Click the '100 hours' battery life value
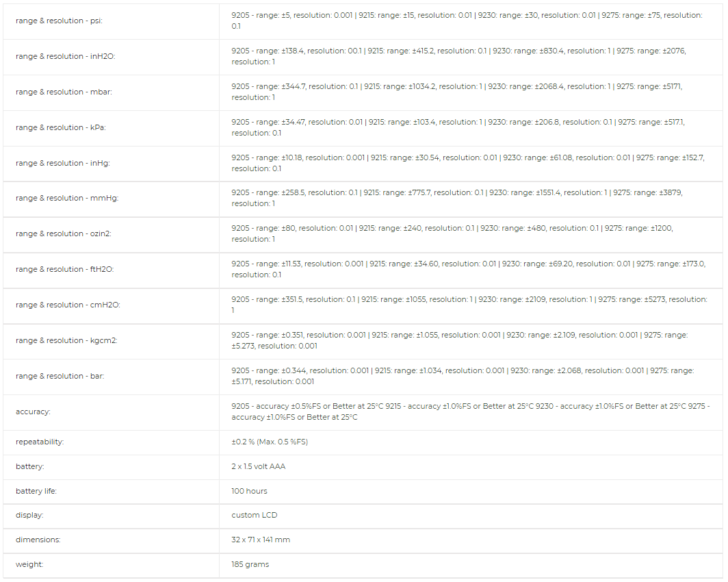 249,492
